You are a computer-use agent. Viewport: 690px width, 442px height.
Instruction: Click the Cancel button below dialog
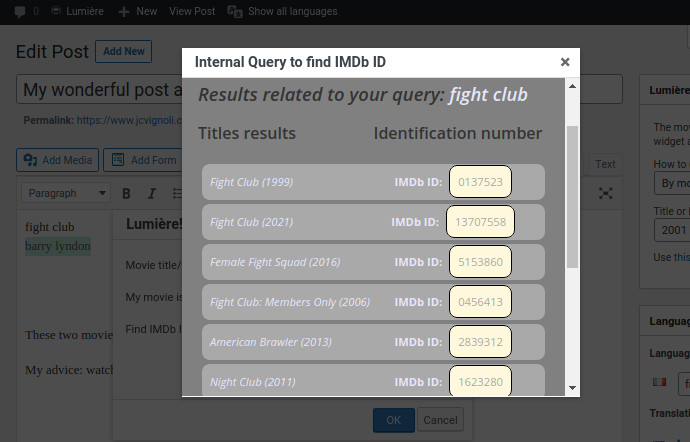click(x=440, y=420)
